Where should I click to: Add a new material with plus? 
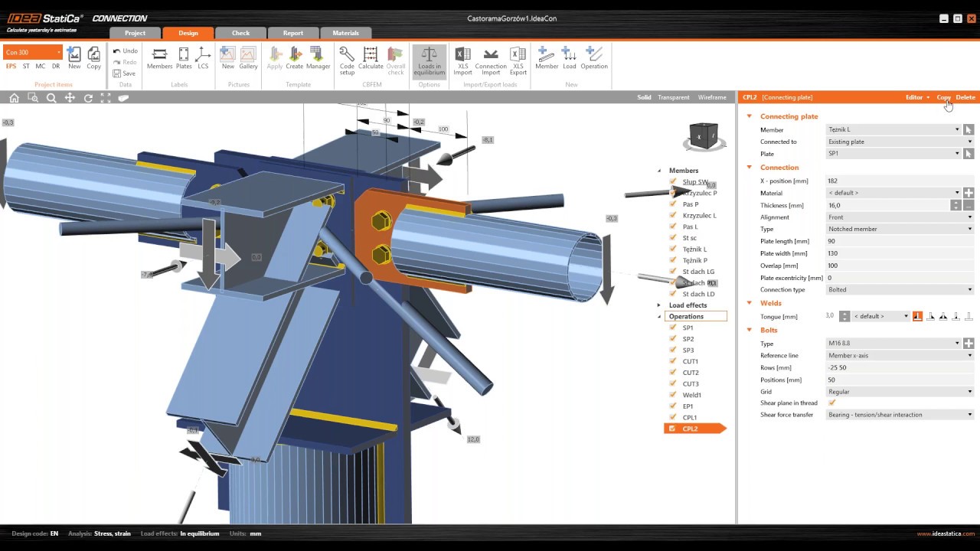[969, 193]
